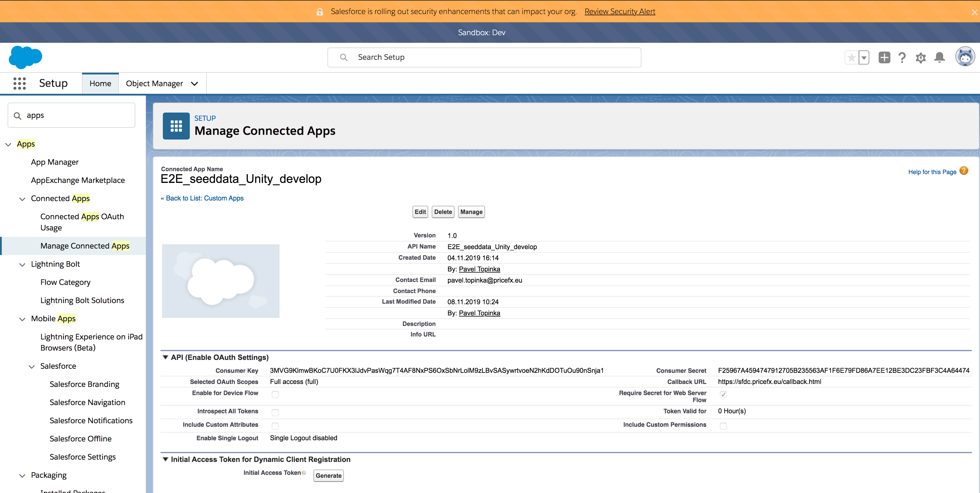Open Flow Category in sidebar

(65, 282)
